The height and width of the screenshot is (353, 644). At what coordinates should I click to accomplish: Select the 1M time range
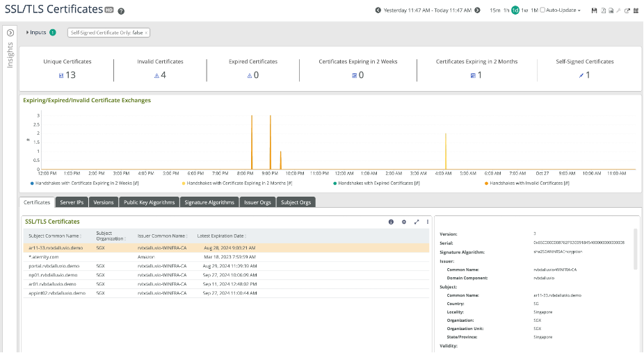(534, 10)
